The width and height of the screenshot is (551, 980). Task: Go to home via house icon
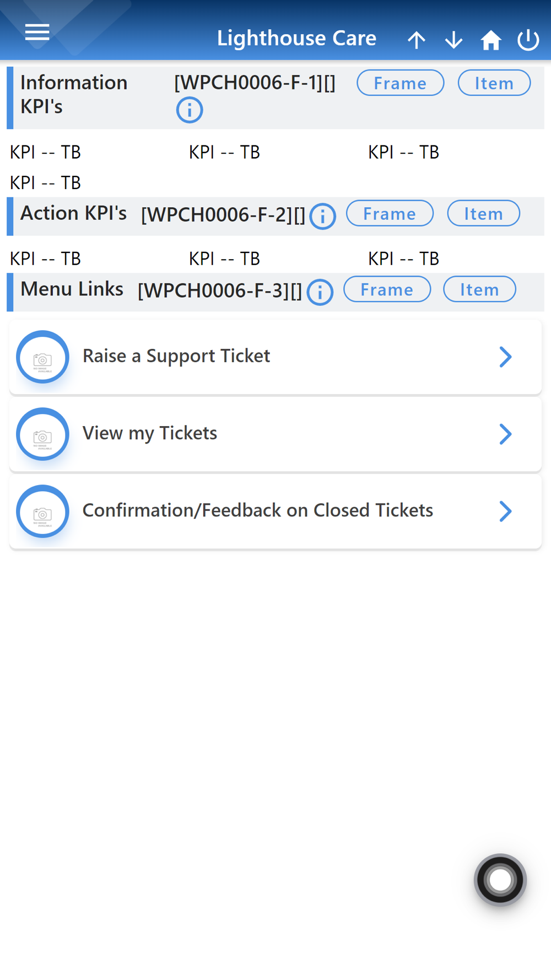[x=490, y=40]
